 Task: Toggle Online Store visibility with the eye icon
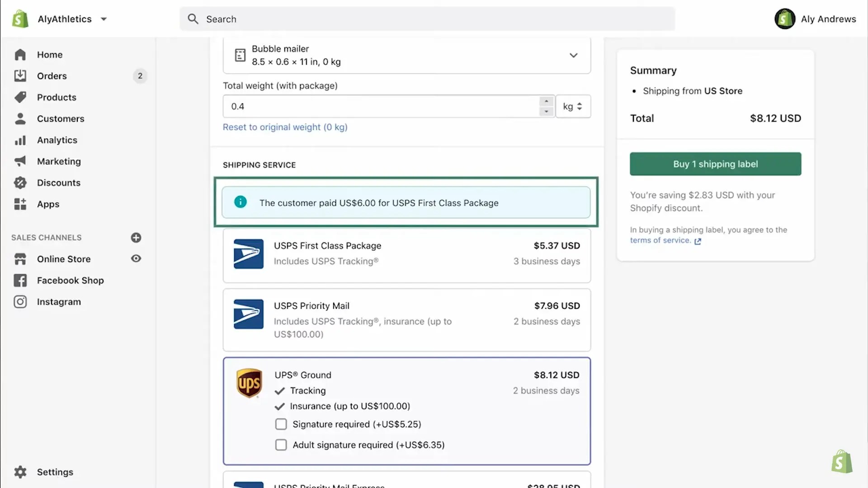(x=136, y=258)
